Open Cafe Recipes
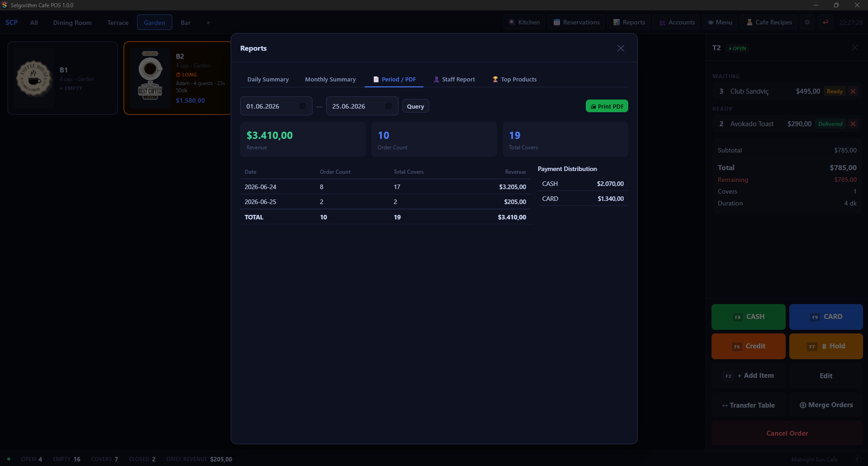The image size is (868, 466). pyautogui.click(x=769, y=22)
